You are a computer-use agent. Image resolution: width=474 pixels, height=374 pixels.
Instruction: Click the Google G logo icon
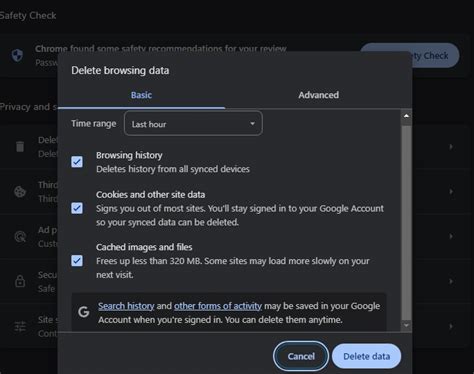tap(84, 312)
